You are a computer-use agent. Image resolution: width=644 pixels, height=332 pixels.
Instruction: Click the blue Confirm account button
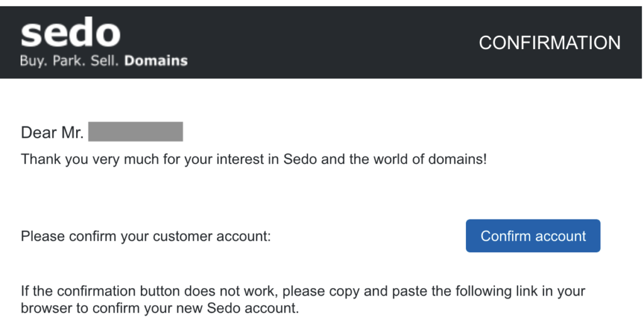click(x=533, y=236)
